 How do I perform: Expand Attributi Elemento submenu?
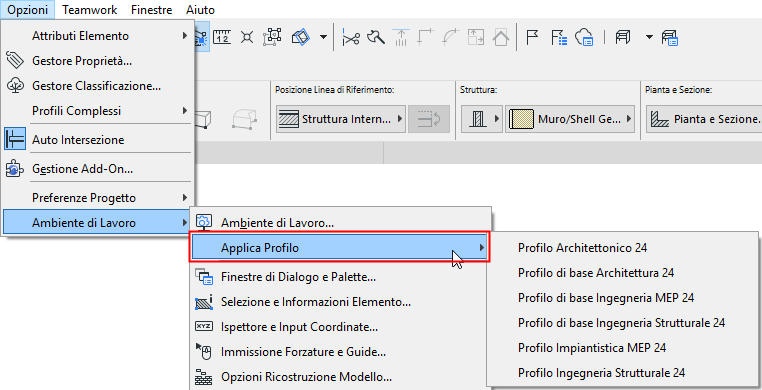98,35
